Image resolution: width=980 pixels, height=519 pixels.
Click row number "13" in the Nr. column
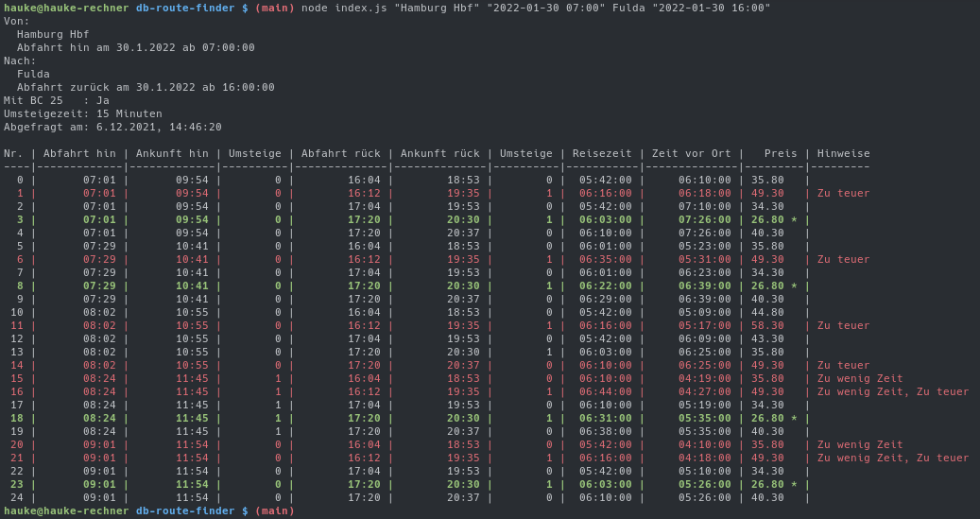(x=17, y=352)
